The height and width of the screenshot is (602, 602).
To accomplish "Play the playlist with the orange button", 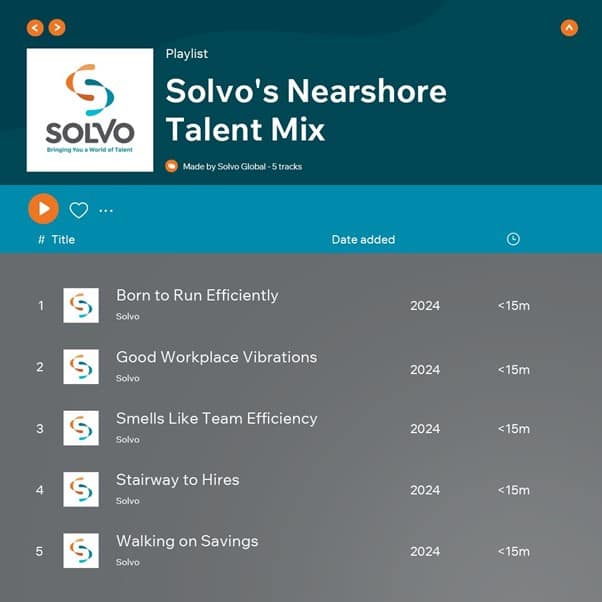I will 43,208.
